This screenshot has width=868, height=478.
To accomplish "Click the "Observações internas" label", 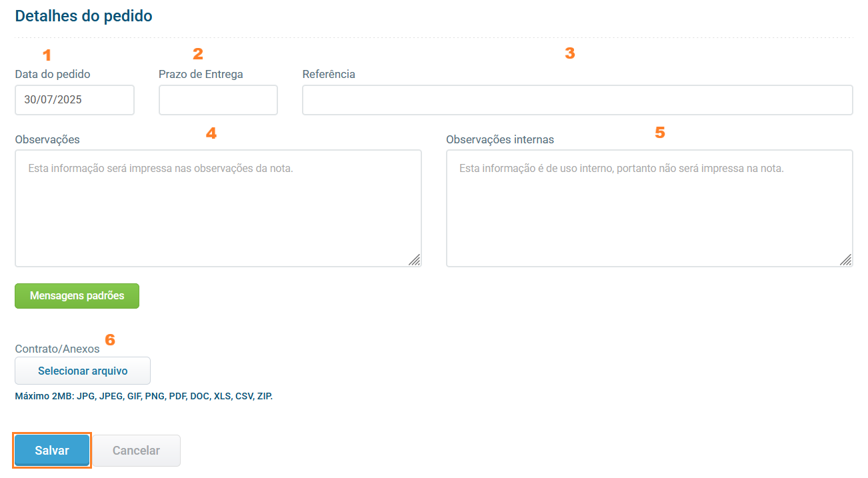I will pos(500,139).
